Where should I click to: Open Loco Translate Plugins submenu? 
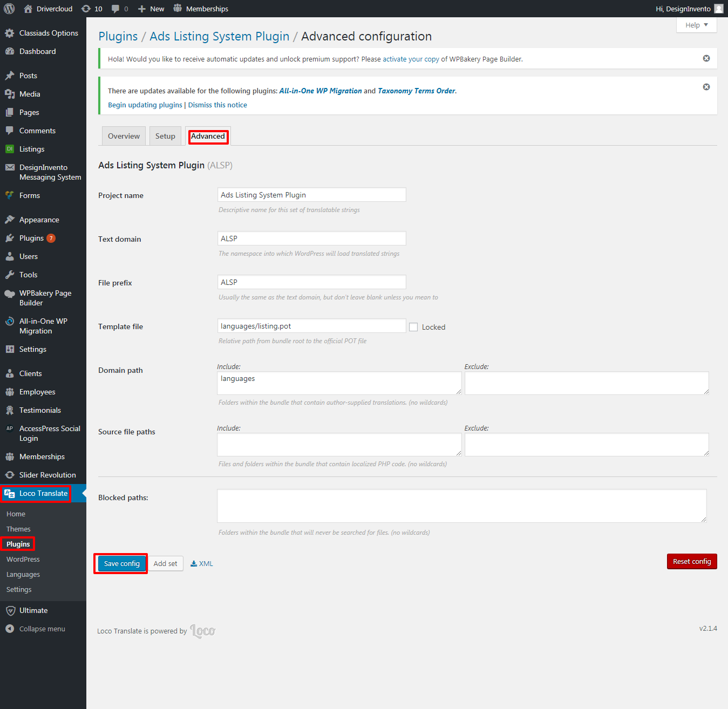pos(18,544)
